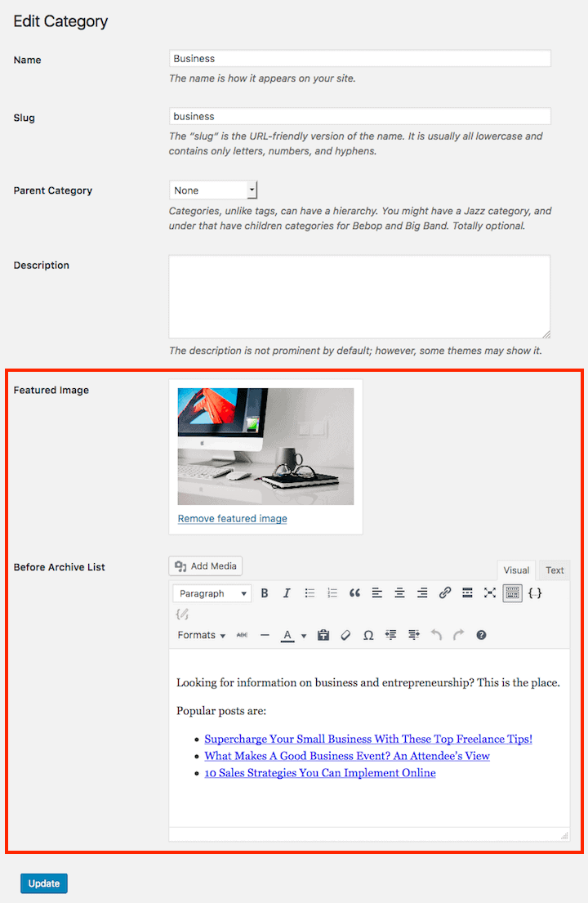The height and width of the screenshot is (903, 588).
Task: Open keyboard shortcuts help icon
Action: (x=482, y=635)
